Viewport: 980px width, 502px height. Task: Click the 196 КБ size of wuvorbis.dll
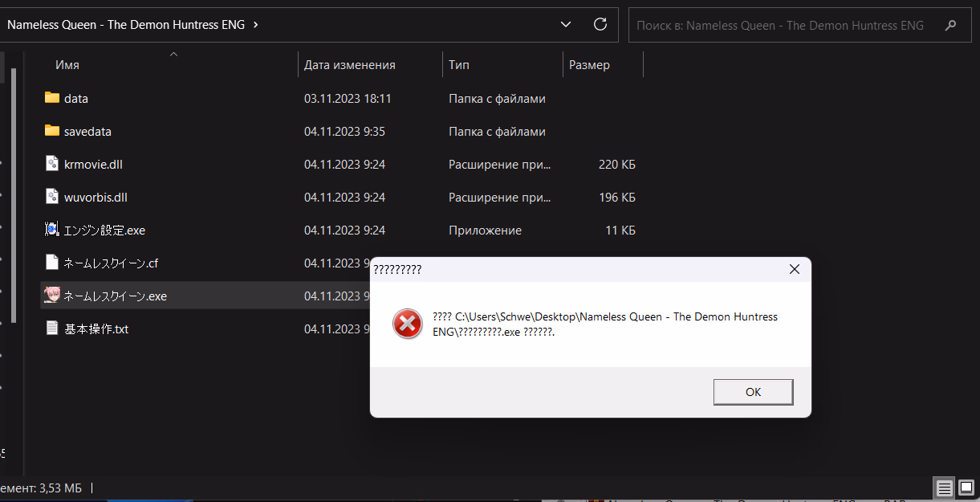point(617,197)
